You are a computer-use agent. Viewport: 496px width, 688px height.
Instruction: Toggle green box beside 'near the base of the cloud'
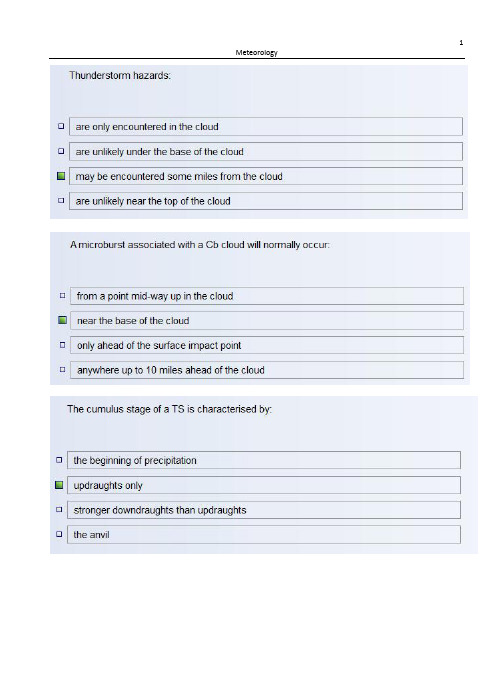pos(62,320)
